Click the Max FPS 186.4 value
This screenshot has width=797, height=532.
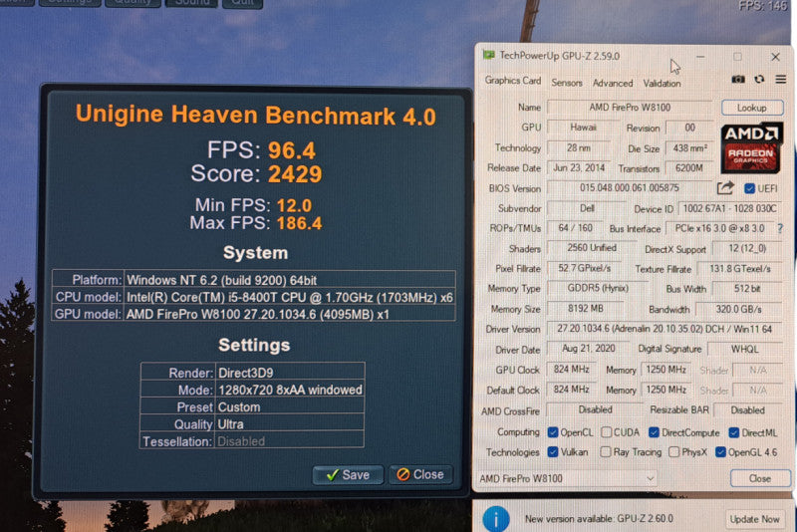[x=300, y=223]
